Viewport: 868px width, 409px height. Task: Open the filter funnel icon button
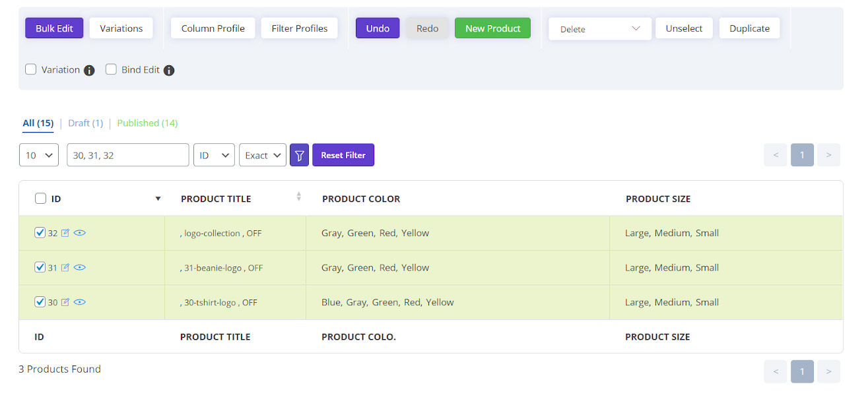coord(299,155)
